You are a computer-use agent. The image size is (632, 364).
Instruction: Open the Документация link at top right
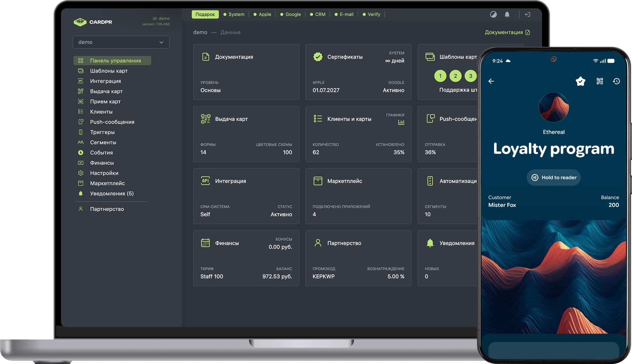[507, 32]
